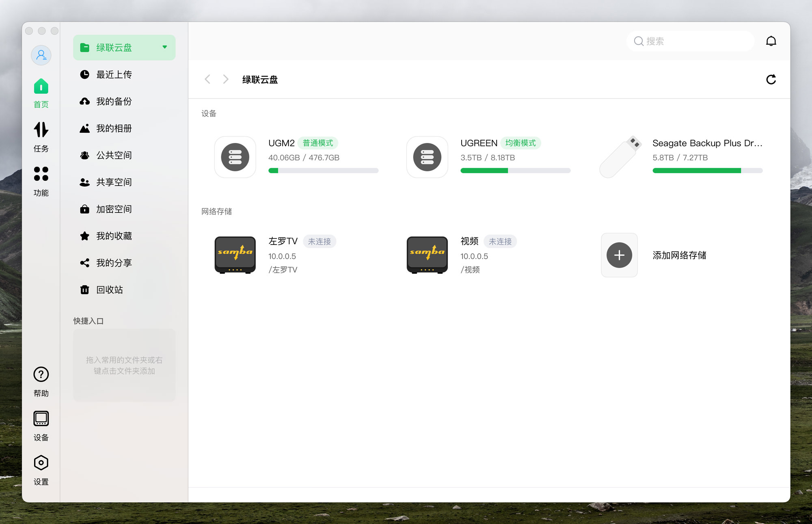
Task: Go forward using the right navigation arrow
Action: point(225,79)
